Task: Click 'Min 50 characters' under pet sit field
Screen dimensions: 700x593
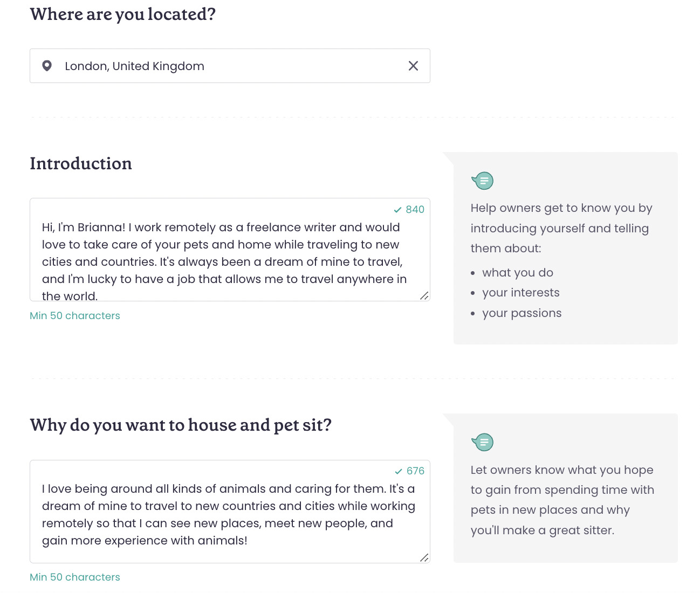Action: [x=75, y=577]
